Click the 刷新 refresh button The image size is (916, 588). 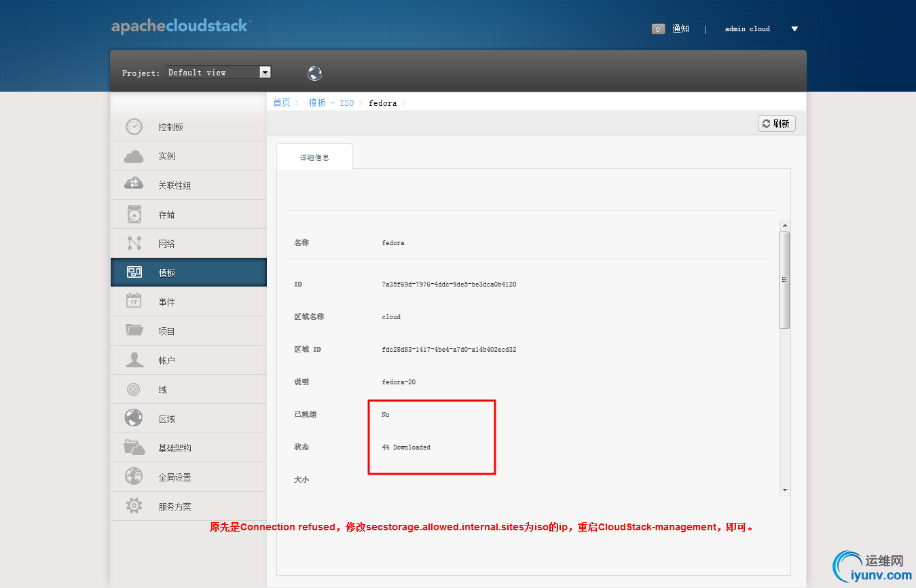click(776, 124)
